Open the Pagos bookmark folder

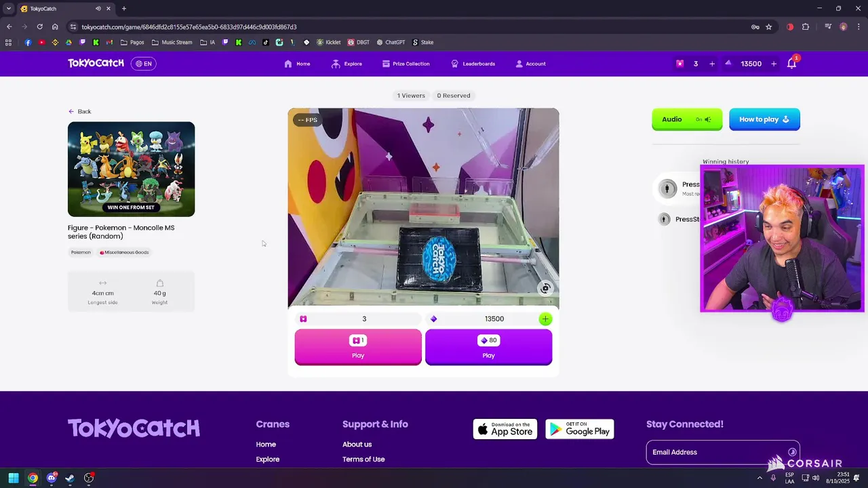(x=132, y=42)
